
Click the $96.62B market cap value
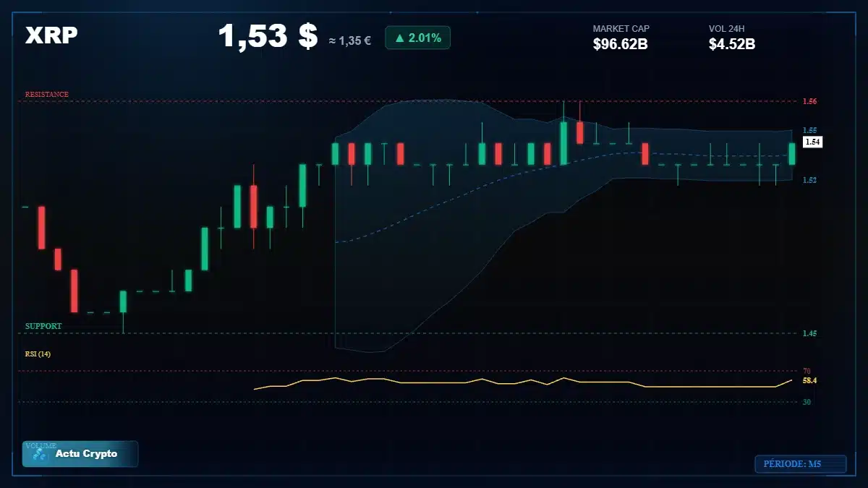(x=620, y=44)
